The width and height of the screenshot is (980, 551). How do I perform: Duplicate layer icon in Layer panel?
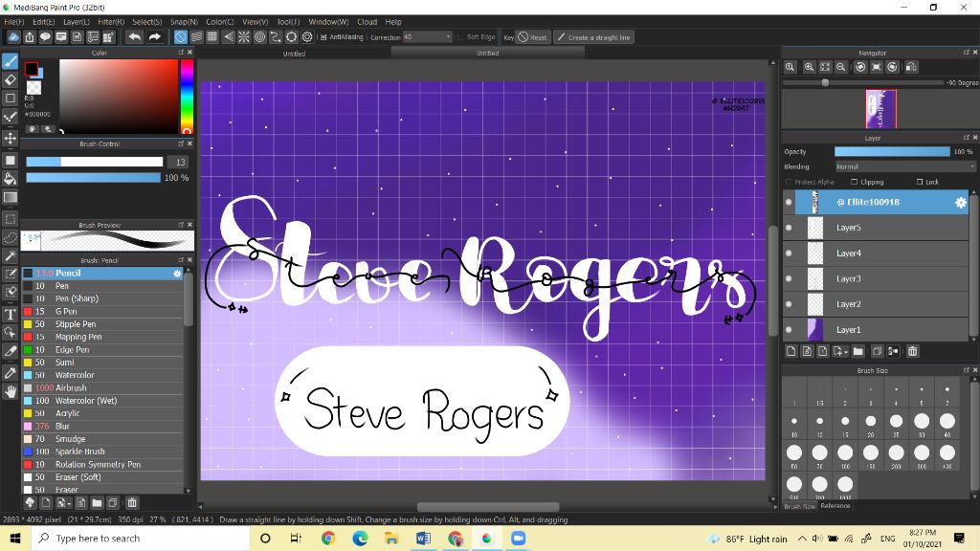tap(877, 351)
